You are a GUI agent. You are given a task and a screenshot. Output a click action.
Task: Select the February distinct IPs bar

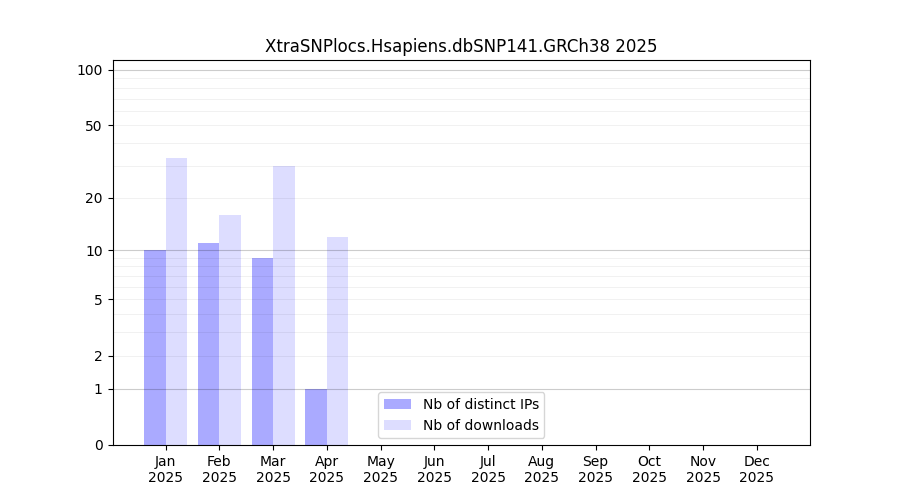208,344
